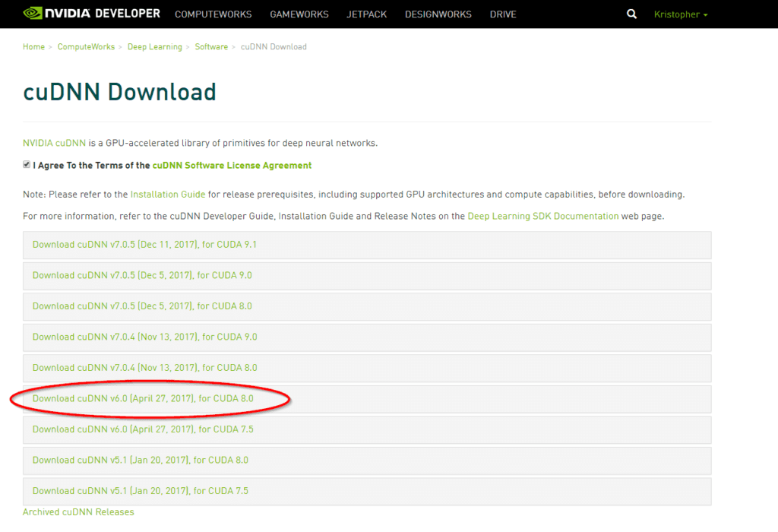The height and width of the screenshot is (532, 778).
Task: Click the cuDNN Download breadcrumb text
Action: (x=274, y=46)
